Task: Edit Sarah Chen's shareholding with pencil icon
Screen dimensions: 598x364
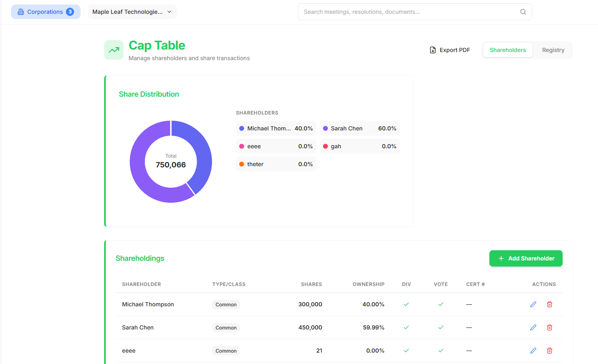Action: [533, 327]
